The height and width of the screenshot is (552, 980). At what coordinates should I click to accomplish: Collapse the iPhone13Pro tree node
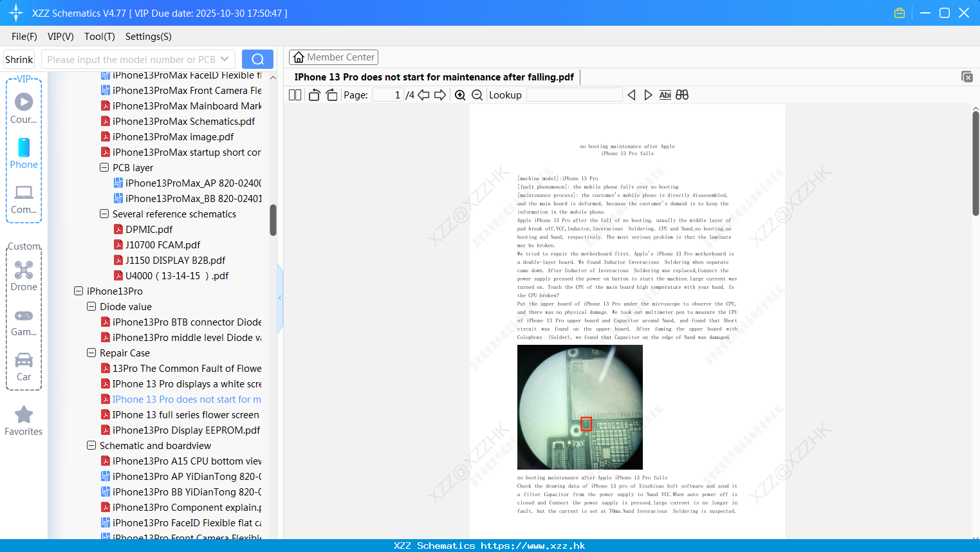click(79, 291)
